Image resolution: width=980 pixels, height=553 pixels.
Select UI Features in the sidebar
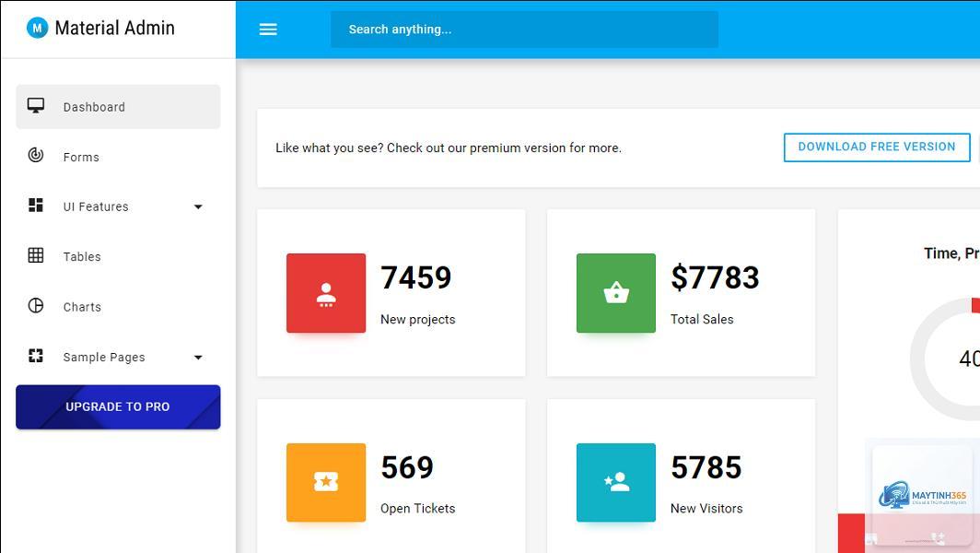click(118, 207)
